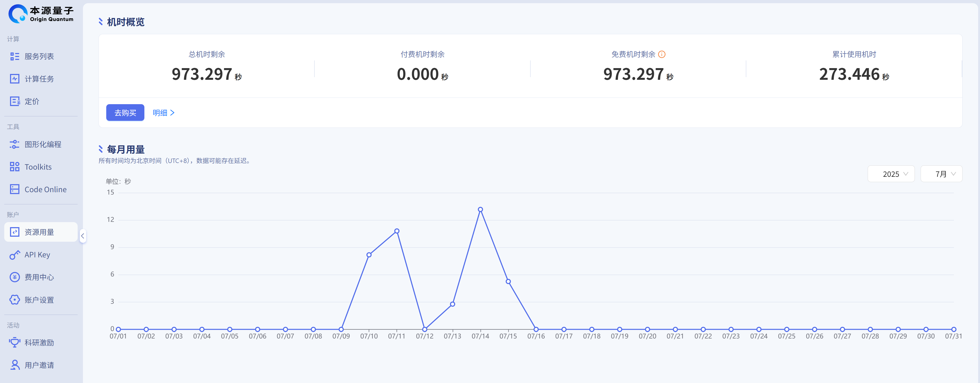
Task: Open the 2025 year dropdown
Action: [891, 174]
